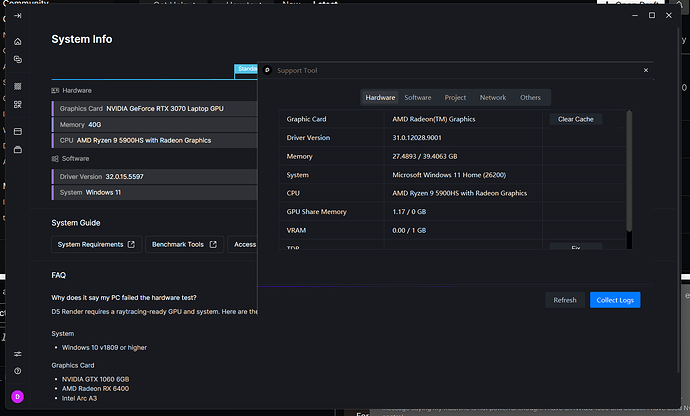Click the AMD Radeon RX 6400 list item
Viewport: 690px width, 416px height.
tap(95, 389)
